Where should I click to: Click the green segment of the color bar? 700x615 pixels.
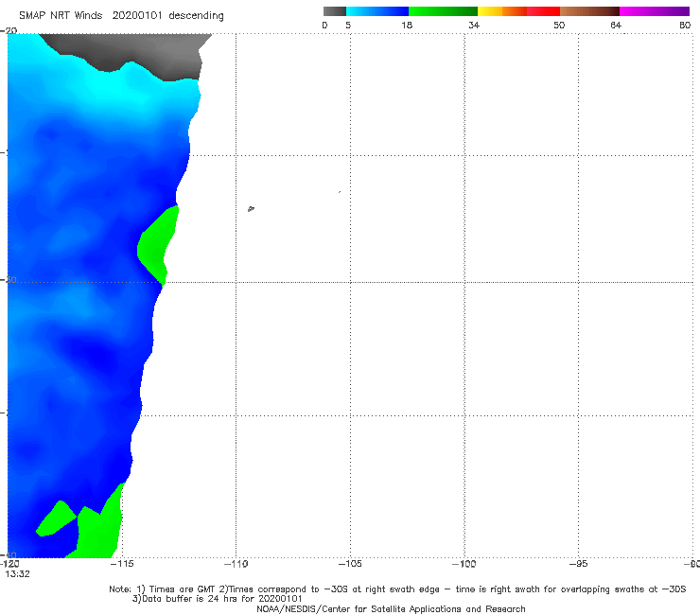coord(443,11)
